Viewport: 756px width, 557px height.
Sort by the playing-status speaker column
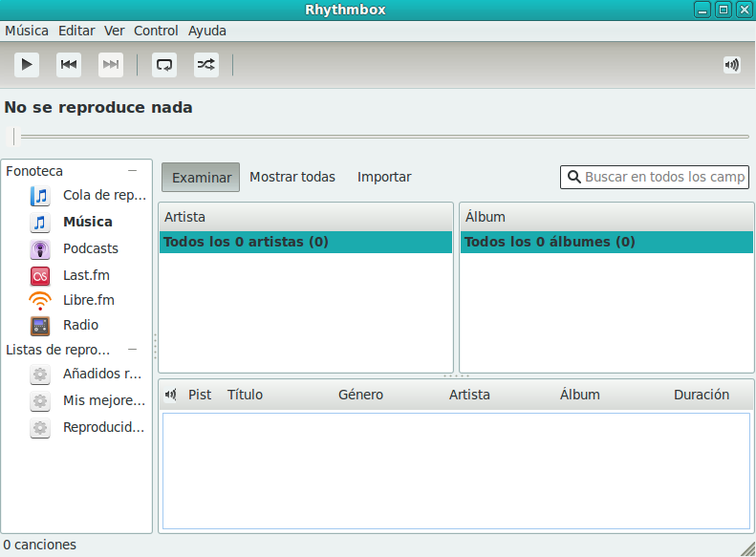click(x=171, y=396)
